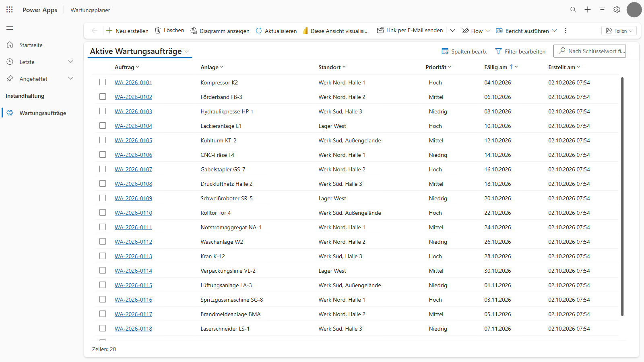Open the Fällig am column header menu
The image size is (644, 362).
pyautogui.click(x=501, y=67)
